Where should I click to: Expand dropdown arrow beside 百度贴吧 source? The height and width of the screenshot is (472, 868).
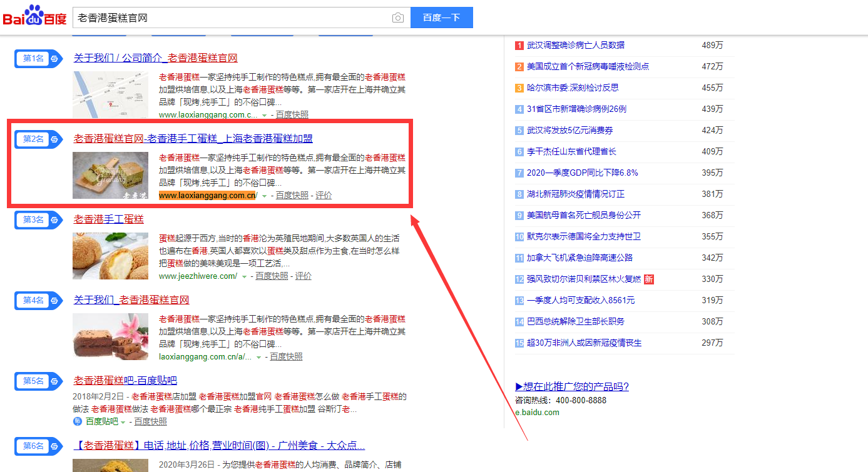pos(123,423)
